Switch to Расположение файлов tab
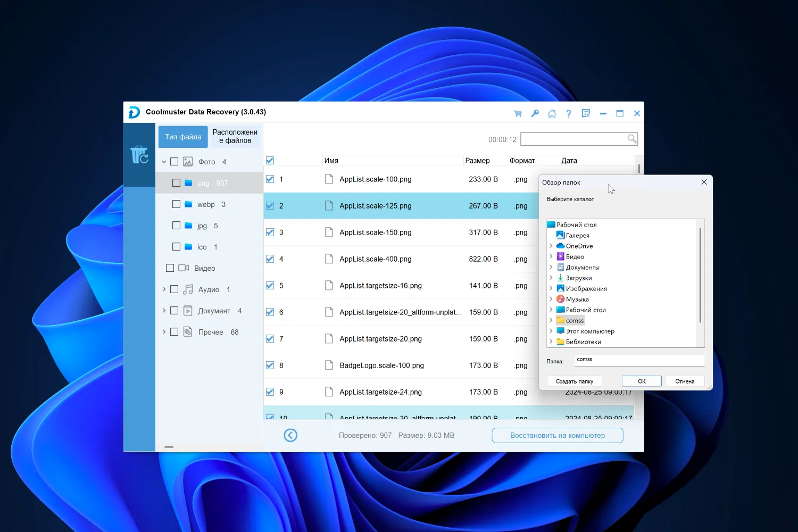The image size is (798, 532). pos(235,137)
